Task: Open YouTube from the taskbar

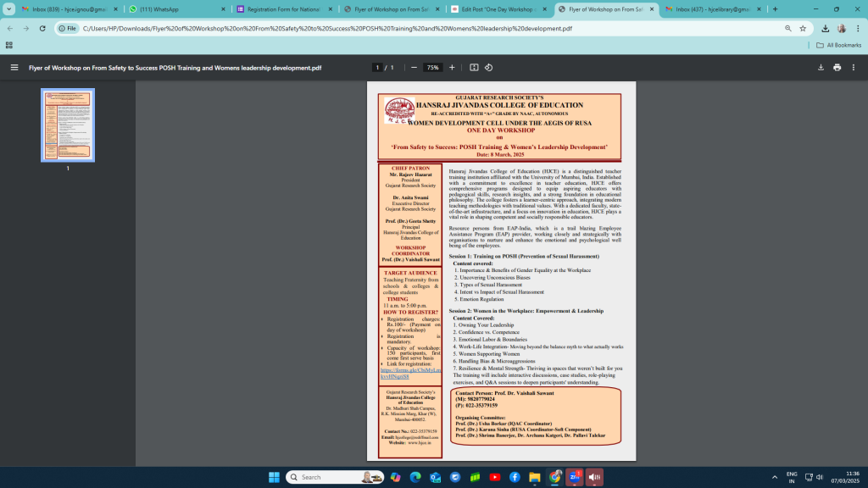Action: pos(495,477)
